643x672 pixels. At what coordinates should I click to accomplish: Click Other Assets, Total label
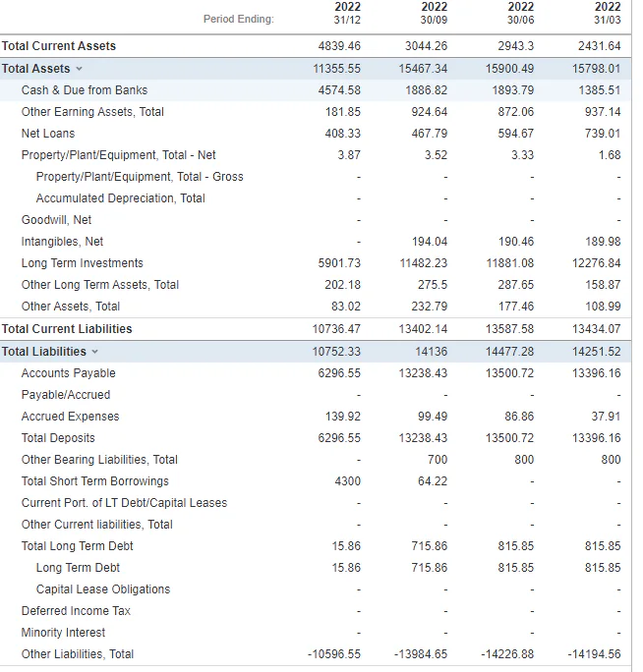[x=71, y=307]
